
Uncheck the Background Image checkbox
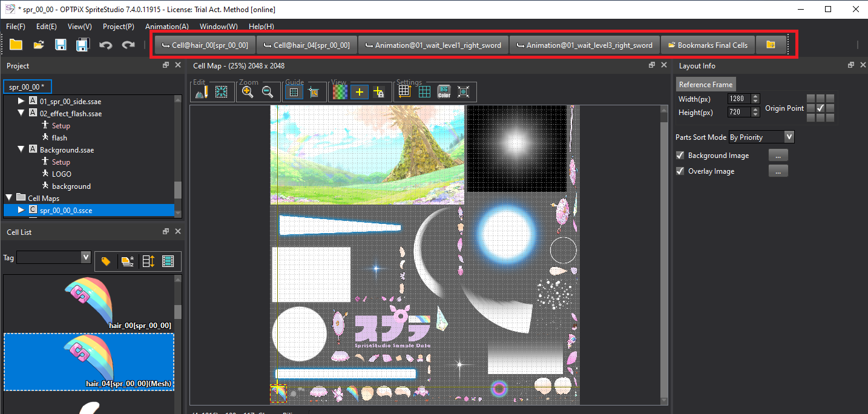680,156
